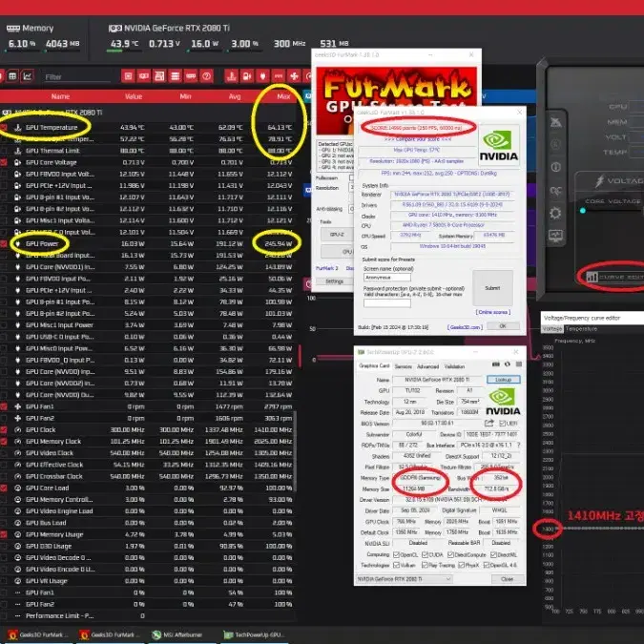Take a GPU-Z screenshot with camera icon

[x=496, y=364]
